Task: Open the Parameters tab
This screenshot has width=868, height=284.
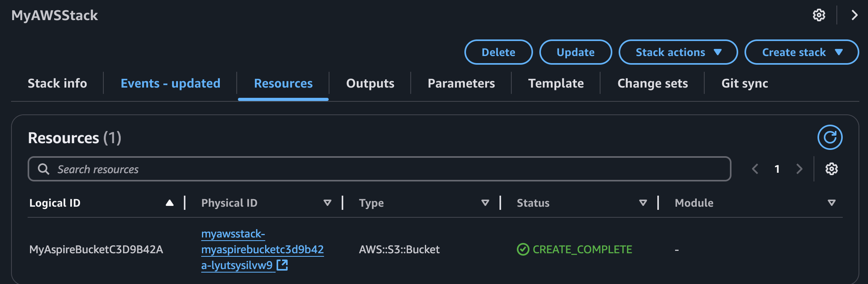Action: pyautogui.click(x=461, y=83)
